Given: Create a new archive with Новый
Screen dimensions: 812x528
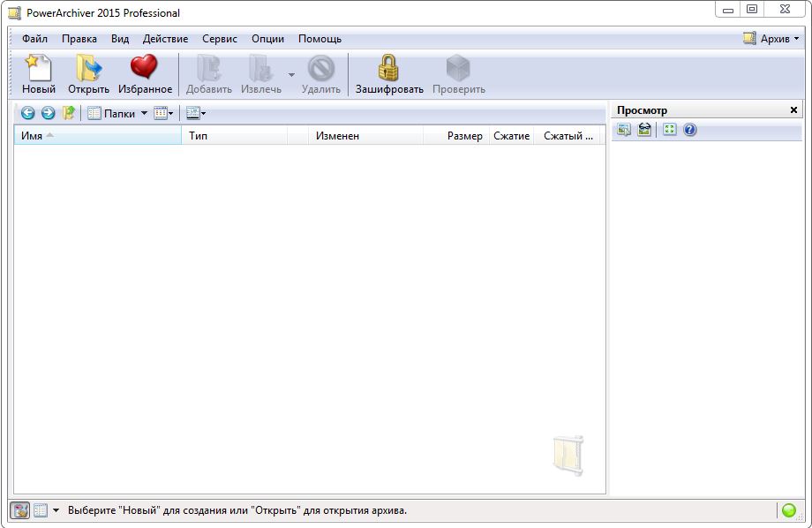Looking at the screenshot, I should click(39, 74).
